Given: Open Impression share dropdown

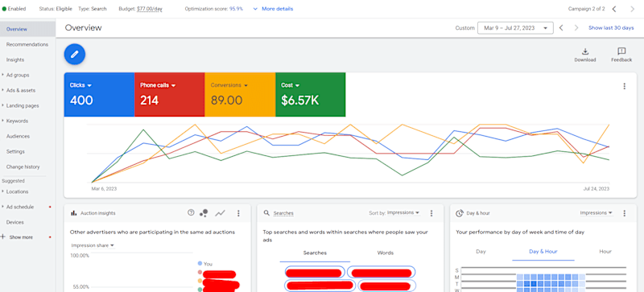Looking at the screenshot, I should click(x=93, y=245).
